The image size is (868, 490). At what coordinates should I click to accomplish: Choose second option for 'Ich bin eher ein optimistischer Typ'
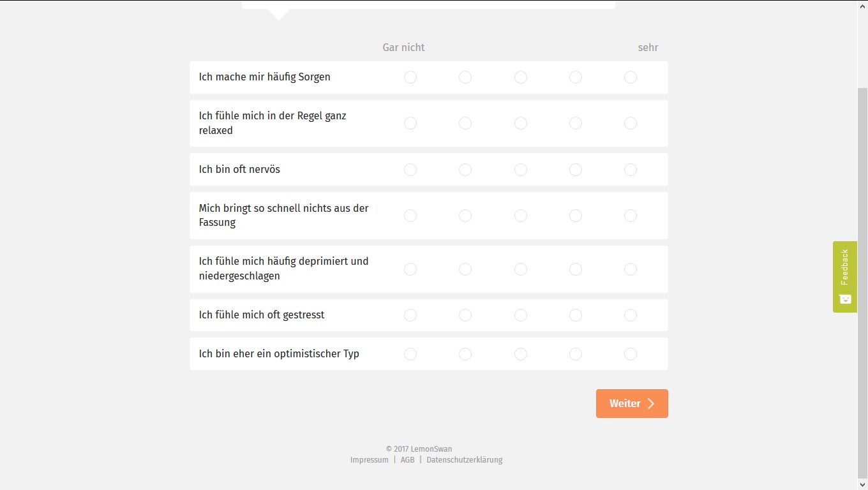click(465, 354)
